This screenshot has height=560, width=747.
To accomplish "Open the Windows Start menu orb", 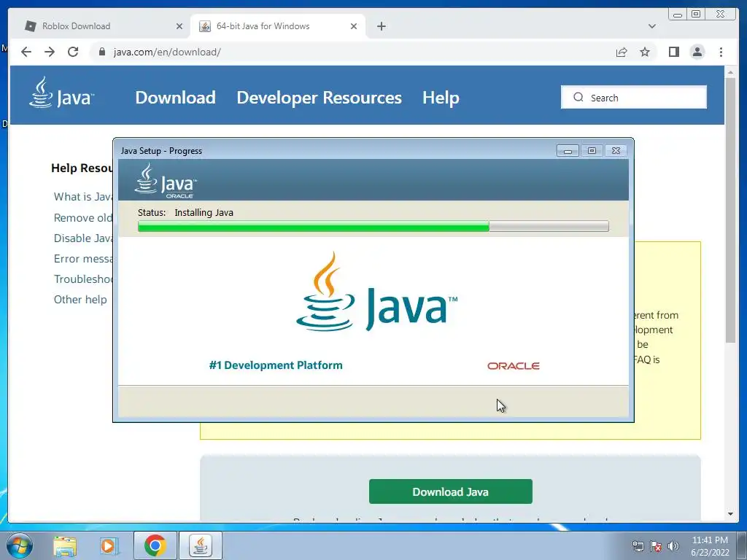I will (x=20, y=545).
